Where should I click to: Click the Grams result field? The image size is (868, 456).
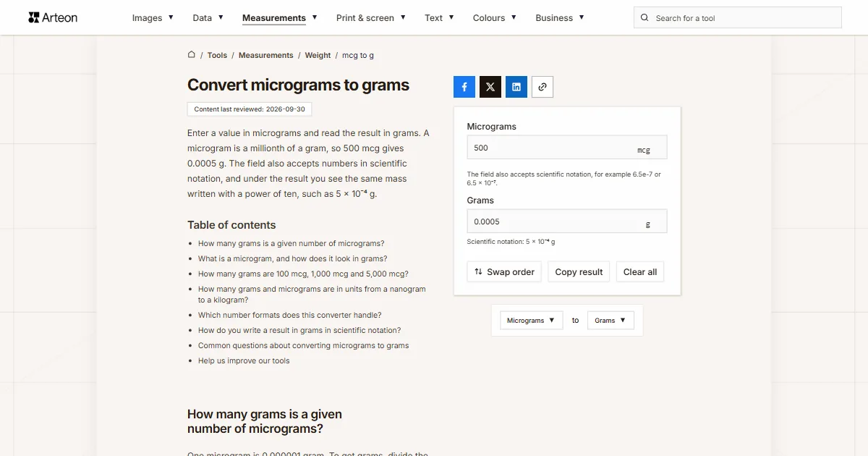click(x=567, y=221)
